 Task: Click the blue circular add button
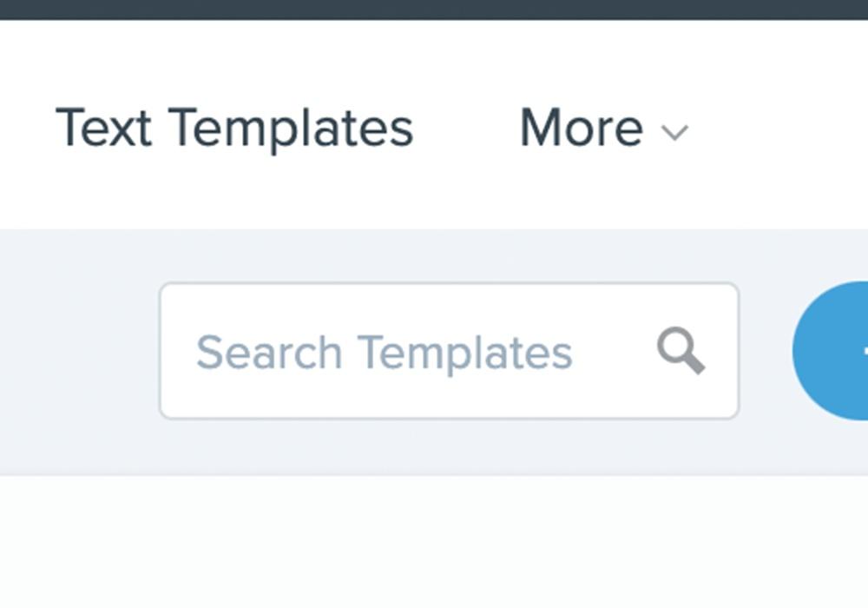[x=831, y=351]
